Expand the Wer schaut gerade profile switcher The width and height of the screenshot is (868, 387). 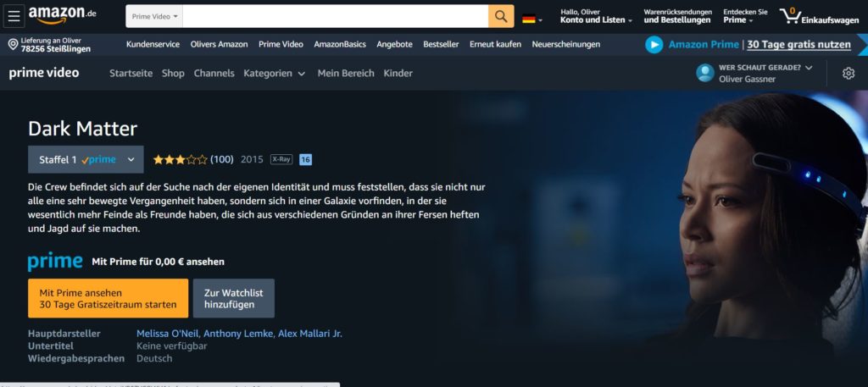point(765,68)
